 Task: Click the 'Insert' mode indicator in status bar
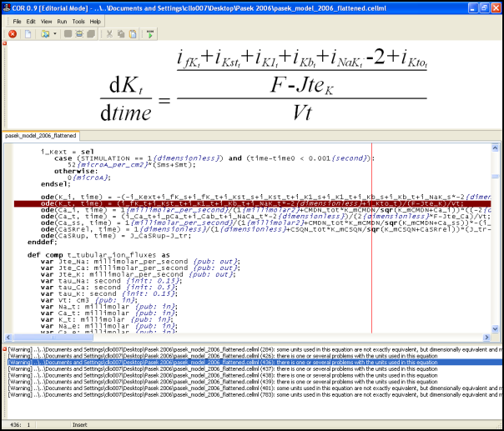(80, 424)
